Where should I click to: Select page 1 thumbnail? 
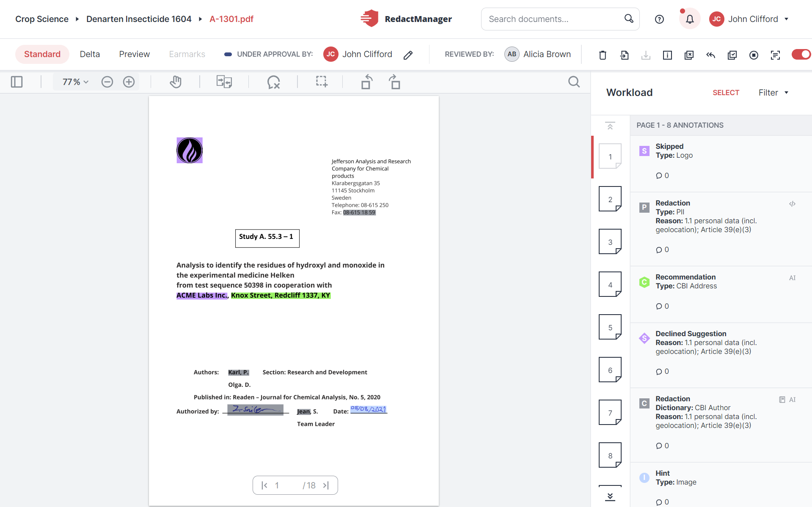610,156
